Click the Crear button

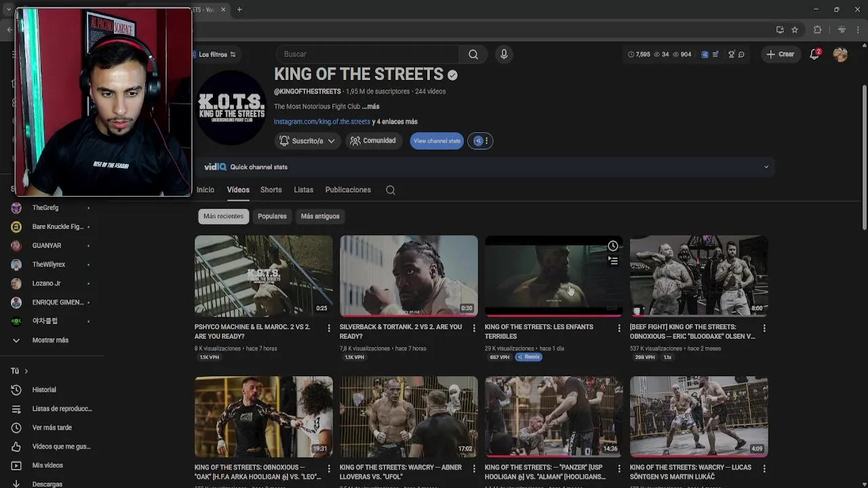[780, 54]
